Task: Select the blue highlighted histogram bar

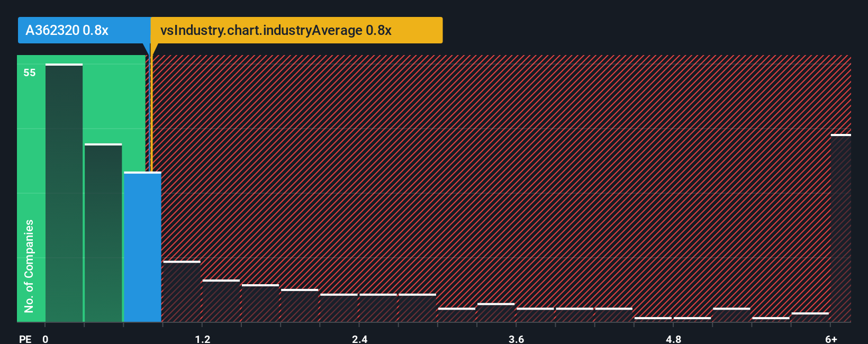Action: [142, 247]
